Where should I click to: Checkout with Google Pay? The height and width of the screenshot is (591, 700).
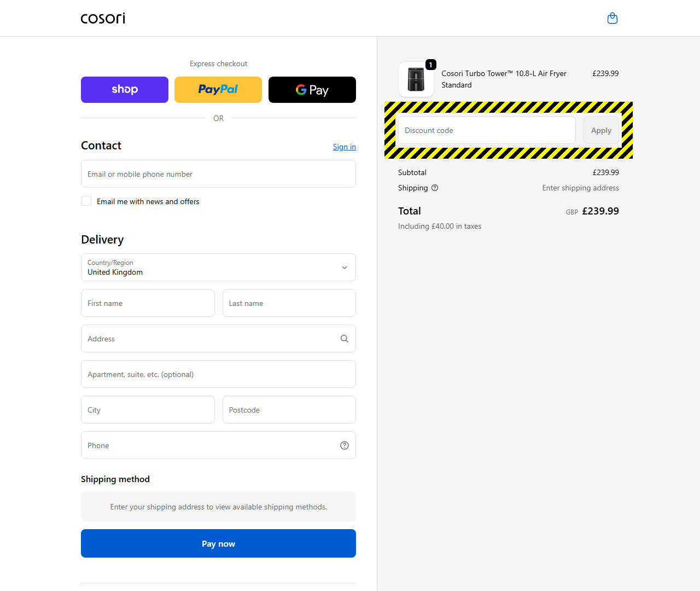(312, 89)
